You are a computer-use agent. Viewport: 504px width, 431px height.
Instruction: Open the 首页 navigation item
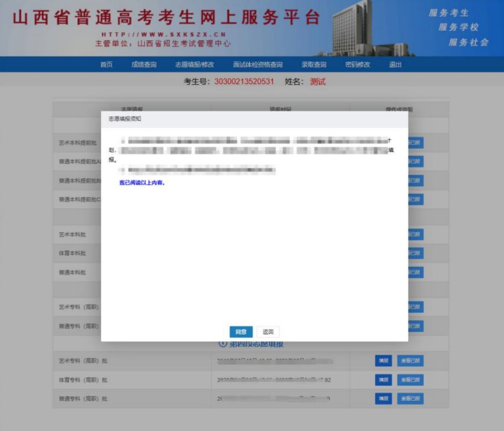point(107,65)
